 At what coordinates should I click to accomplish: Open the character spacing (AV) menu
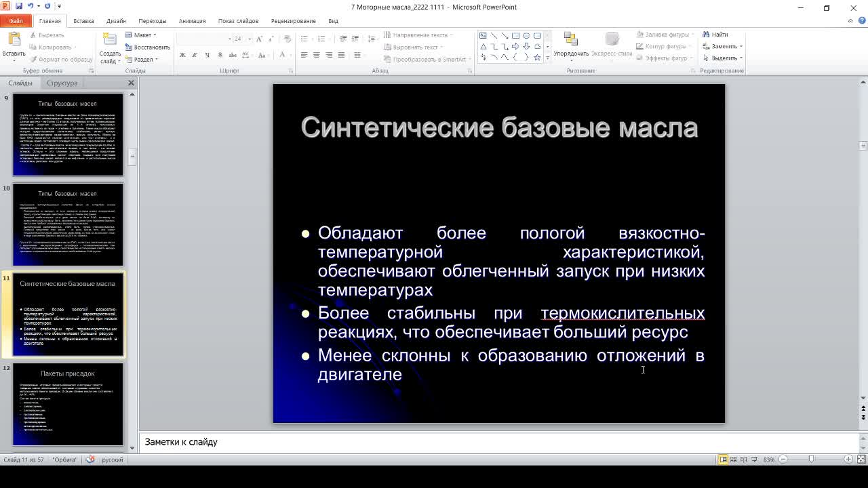pyautogui.click(x=247, y=55)
